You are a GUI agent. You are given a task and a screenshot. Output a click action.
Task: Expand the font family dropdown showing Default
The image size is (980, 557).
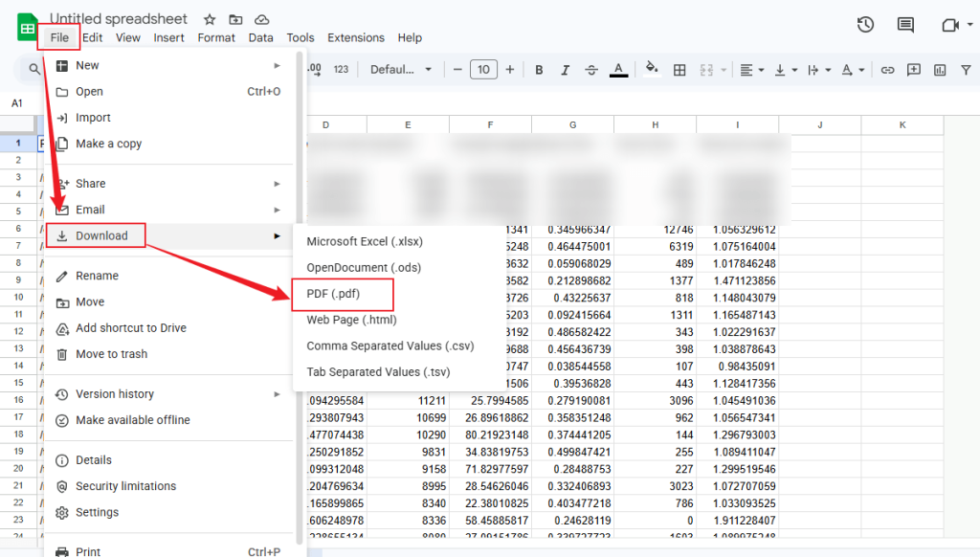tap(399, 69)
